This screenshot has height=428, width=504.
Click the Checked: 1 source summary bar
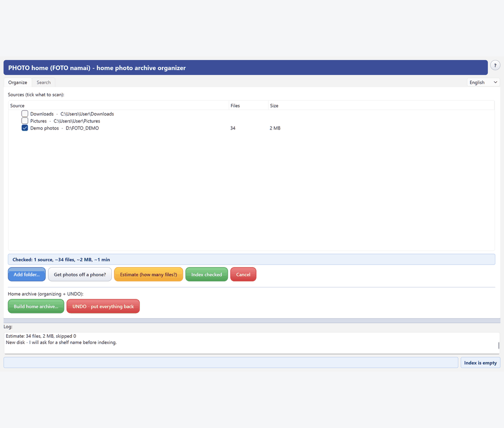pyautogui.click(x=251, y=259)
